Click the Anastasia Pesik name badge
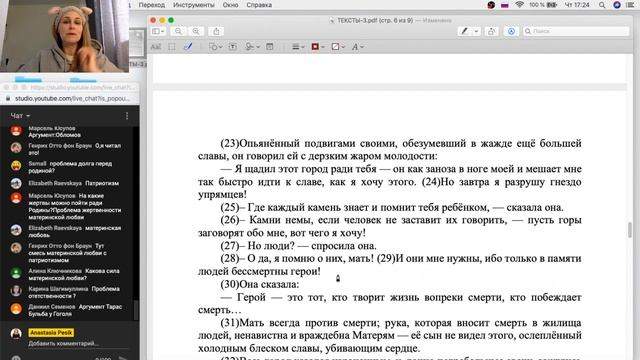Viewport: 640px width, 360px height. point(51,333)
